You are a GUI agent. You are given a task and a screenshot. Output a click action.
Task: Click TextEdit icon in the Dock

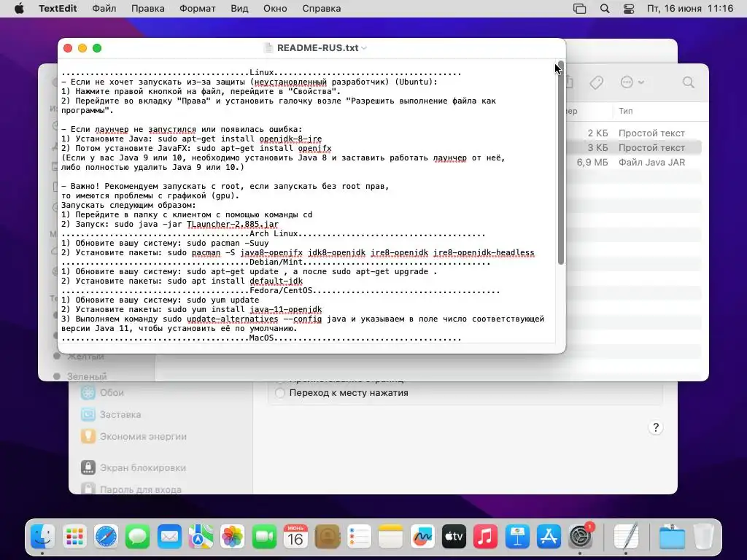click(x=625, y=537)
